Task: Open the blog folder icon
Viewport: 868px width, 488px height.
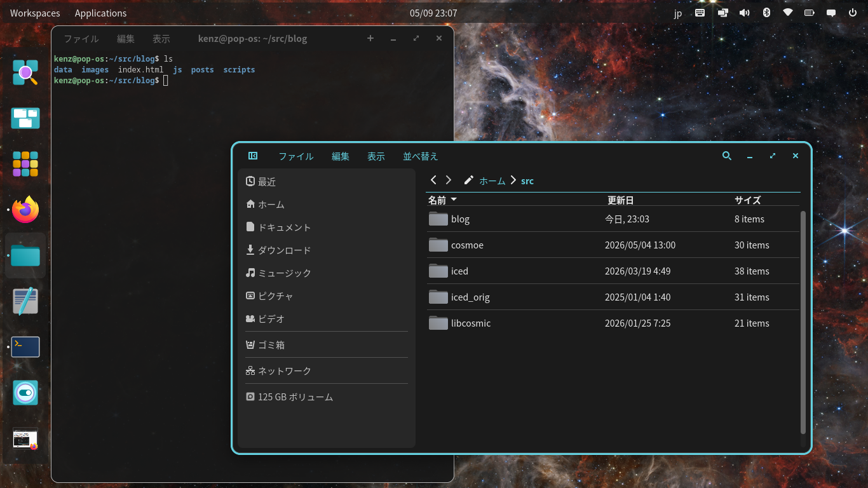Action: tap(438, 219)
